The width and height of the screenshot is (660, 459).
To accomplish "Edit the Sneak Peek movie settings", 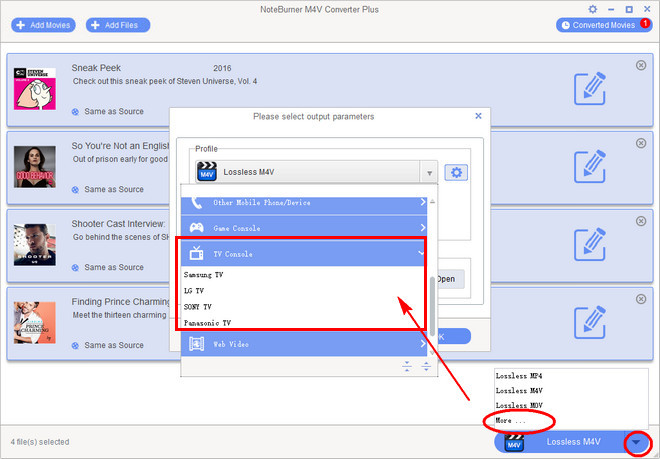I will click(x=590, y=89).
